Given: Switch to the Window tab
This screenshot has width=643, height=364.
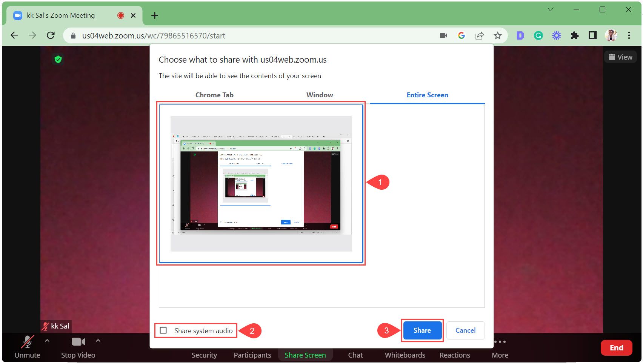Looking at the screenshot, I should [x=319, y=95].
